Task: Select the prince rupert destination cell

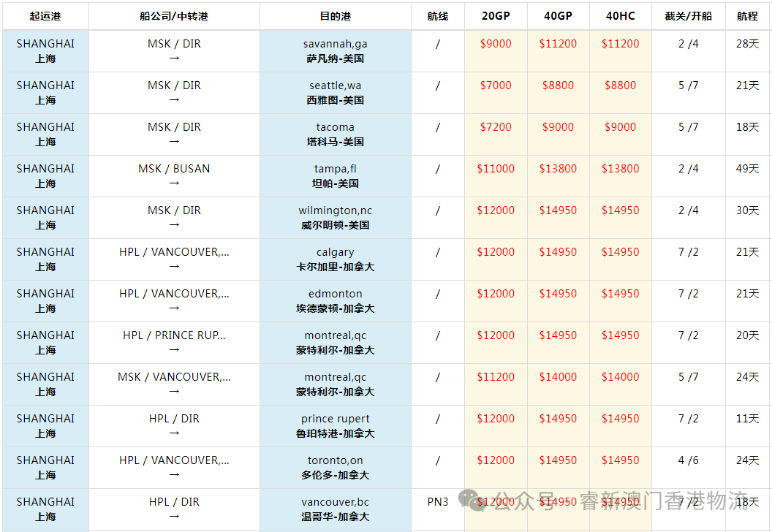Action: [336, 426]
